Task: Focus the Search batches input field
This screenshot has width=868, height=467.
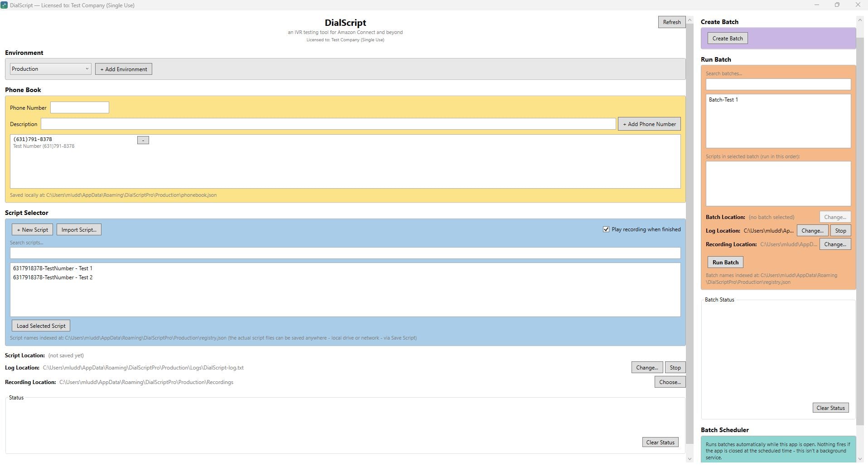Action: tap(778, 84)
